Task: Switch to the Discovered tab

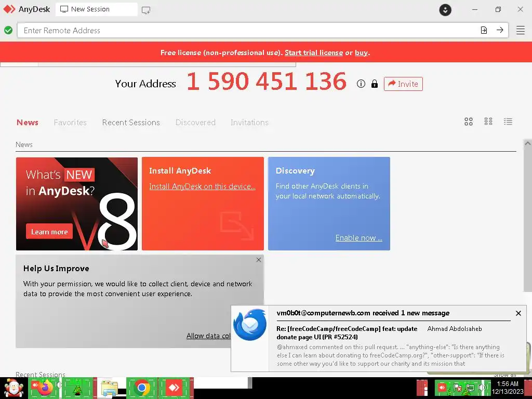Action: point(195,123)
